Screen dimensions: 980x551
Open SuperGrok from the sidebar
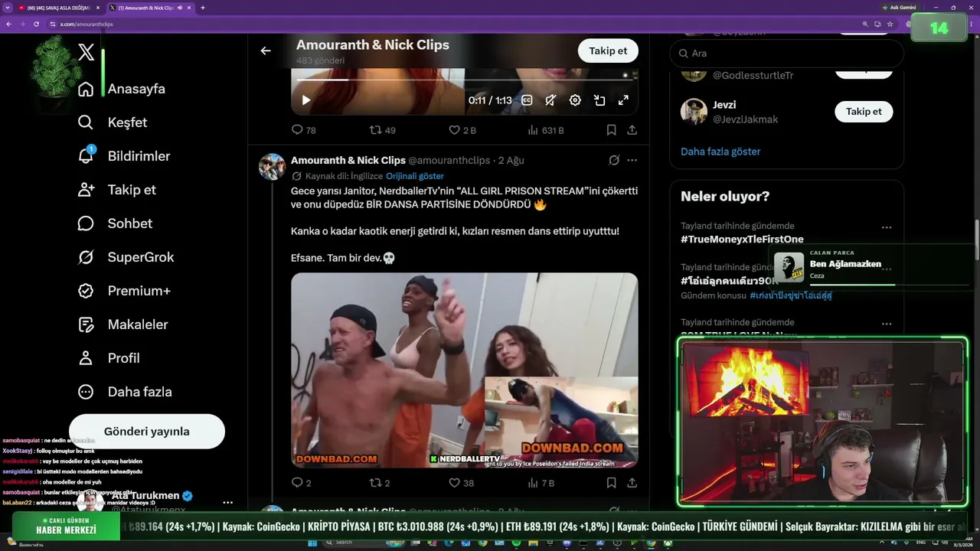[x=126, y=257]
